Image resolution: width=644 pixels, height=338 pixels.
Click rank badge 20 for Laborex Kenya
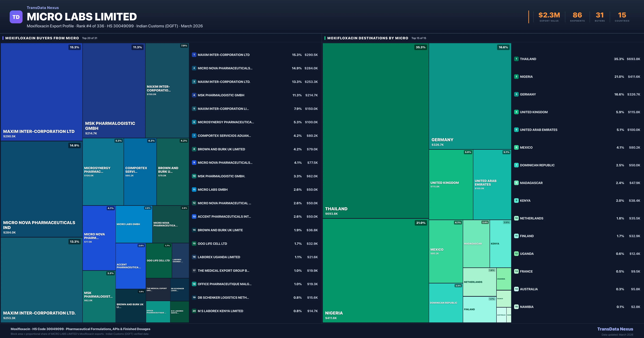click(x=194, y=311)
